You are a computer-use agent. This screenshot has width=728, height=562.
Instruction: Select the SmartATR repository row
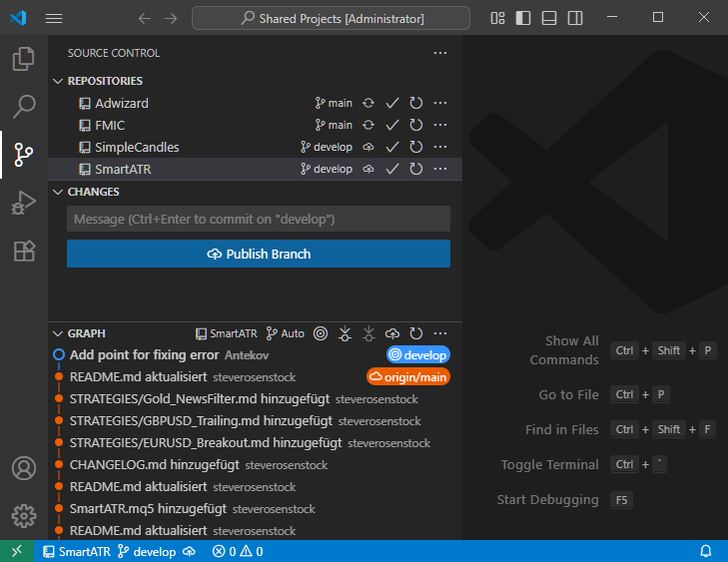[x=255, y=170]
